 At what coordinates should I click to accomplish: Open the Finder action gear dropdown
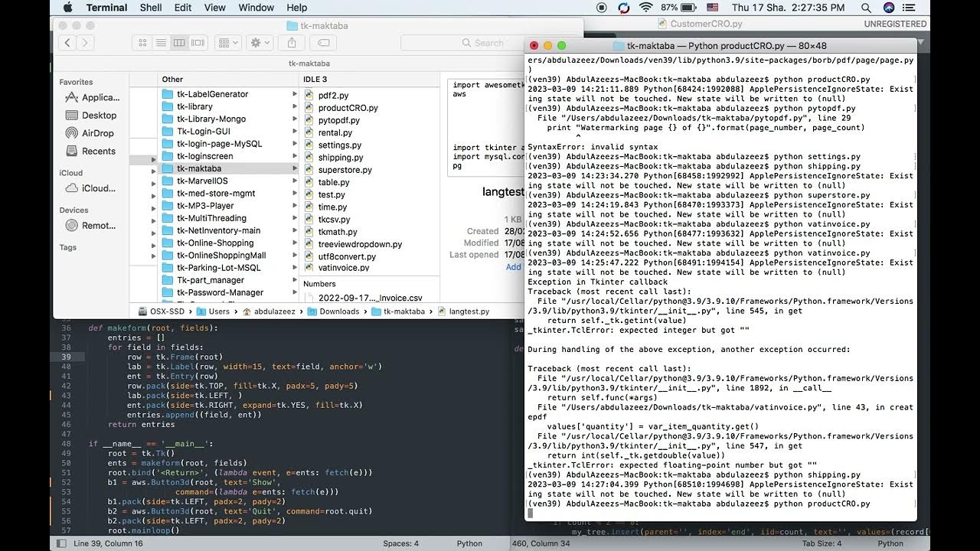pyautogui.click(x=260, y=43)
